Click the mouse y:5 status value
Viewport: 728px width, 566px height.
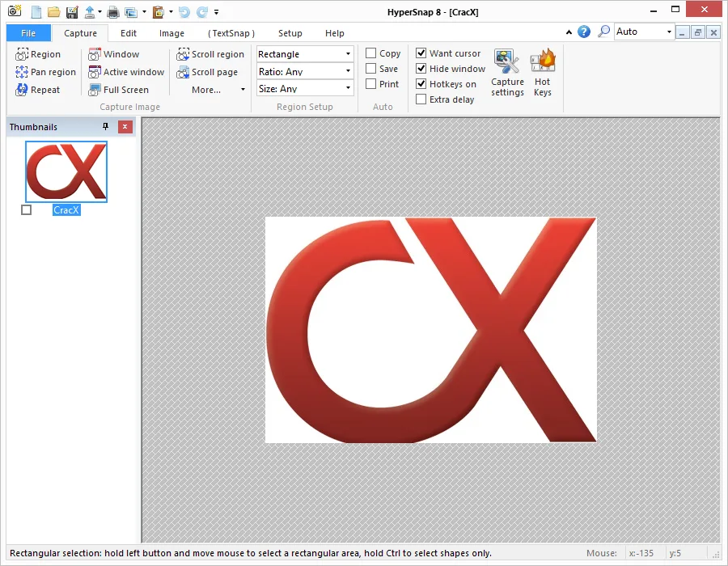pos(675,553)
